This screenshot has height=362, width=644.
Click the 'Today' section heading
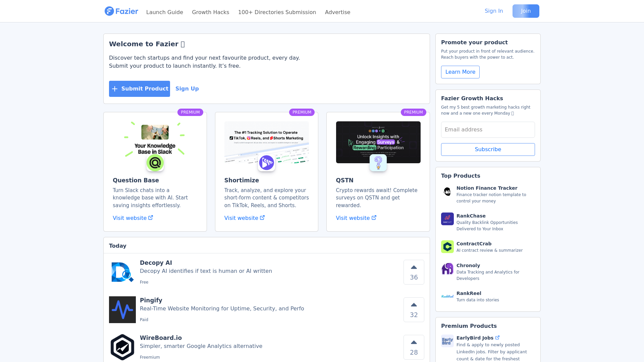click(117, 246)
